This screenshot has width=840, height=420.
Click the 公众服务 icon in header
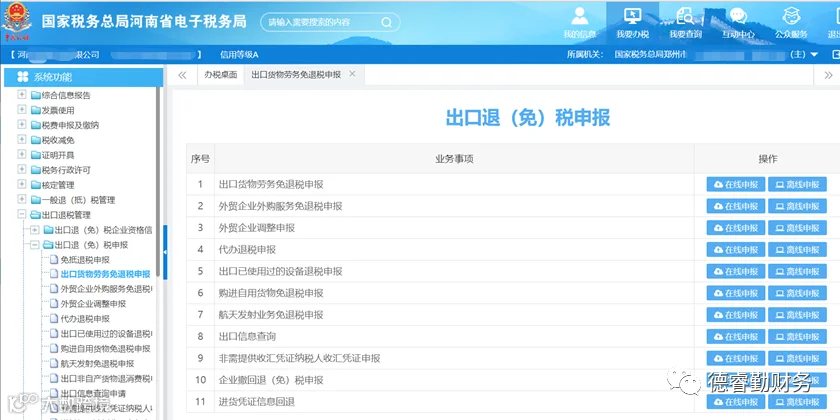point(791,16)
